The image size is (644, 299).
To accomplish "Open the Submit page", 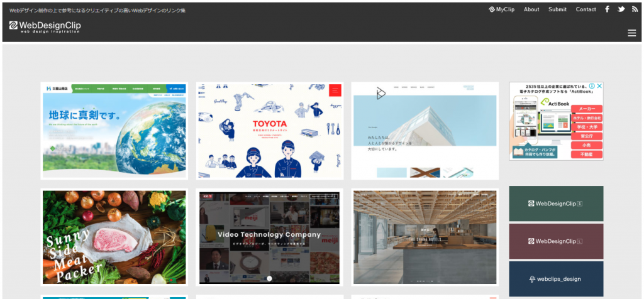I will [557, 9].
